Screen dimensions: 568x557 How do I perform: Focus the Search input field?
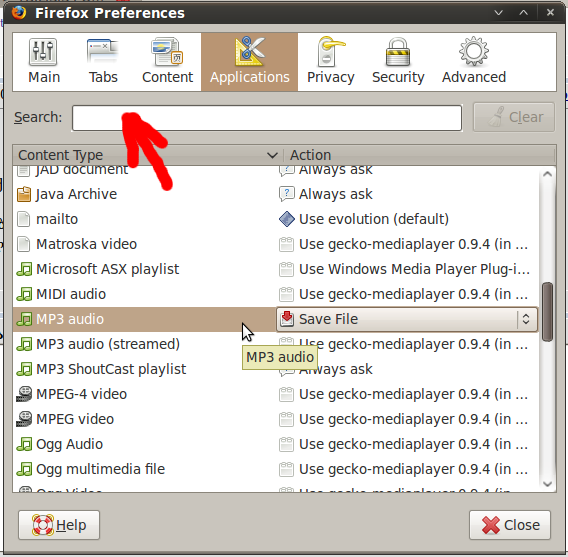coord(267,118)
